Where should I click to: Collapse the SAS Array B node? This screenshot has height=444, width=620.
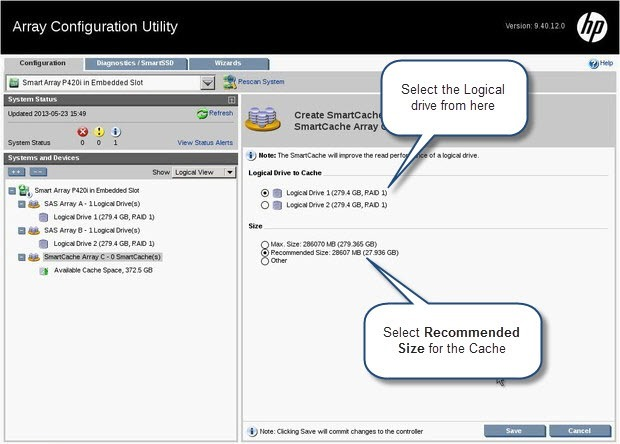coord(22,231)
